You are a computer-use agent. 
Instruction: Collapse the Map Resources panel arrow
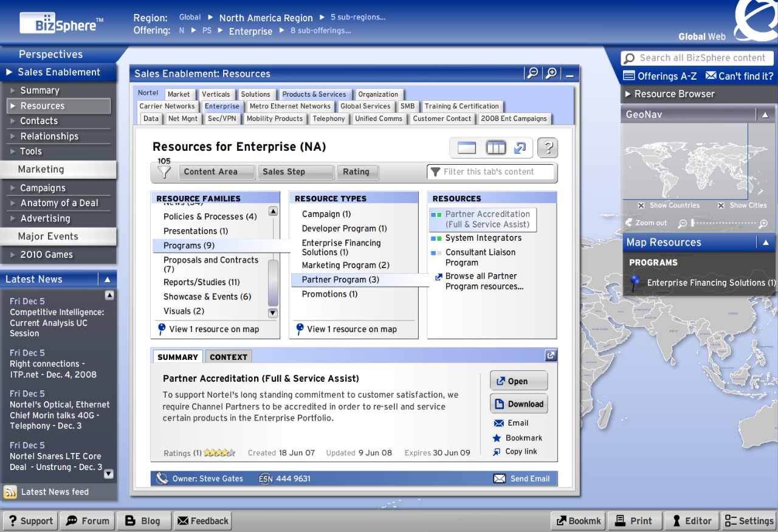765,243
